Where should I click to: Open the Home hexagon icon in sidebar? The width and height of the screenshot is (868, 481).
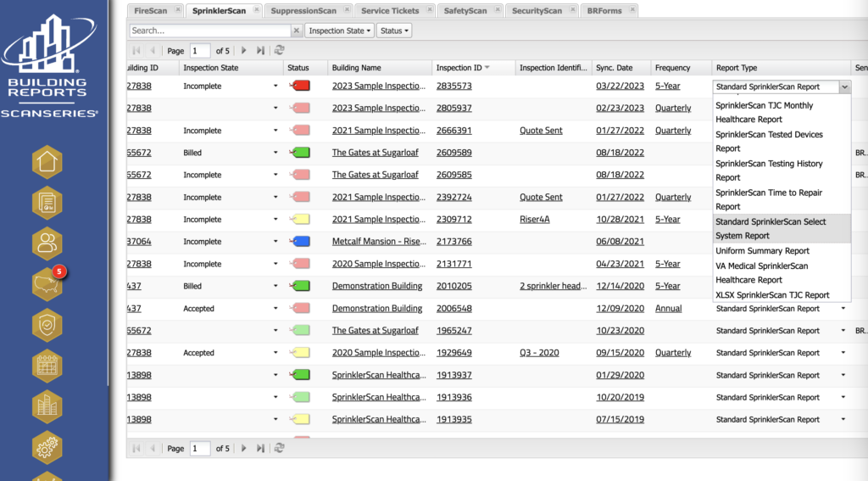(x=47, y=162)
